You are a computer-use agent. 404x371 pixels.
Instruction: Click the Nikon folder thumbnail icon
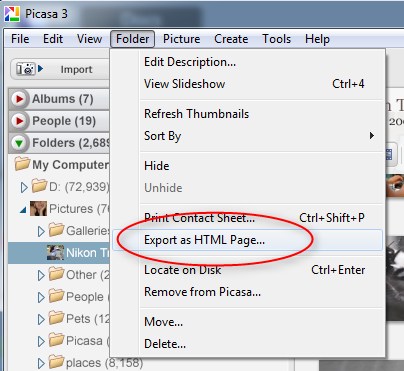click(55, 252)
